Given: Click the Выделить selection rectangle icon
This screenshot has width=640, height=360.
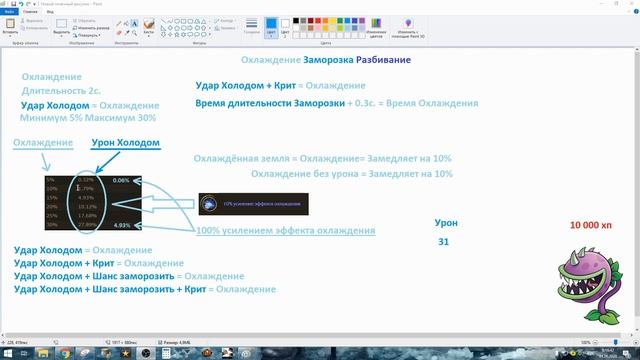Looking at the screenshot, I should 62,24.
